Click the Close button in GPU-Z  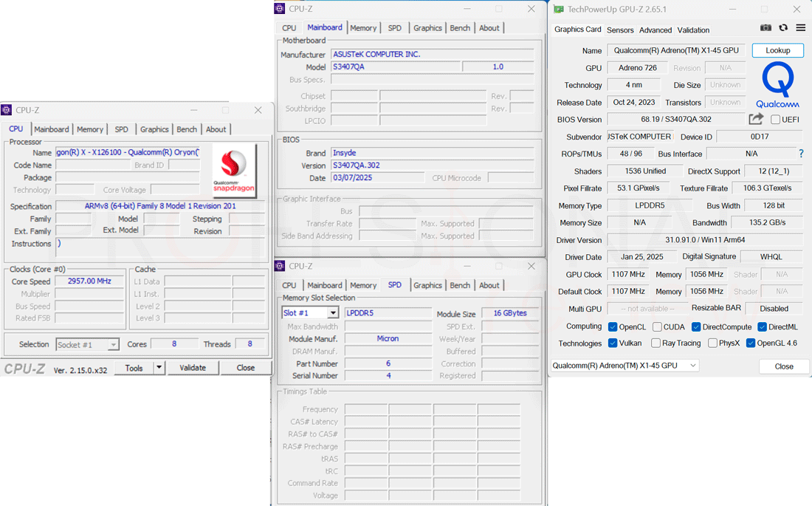[x=783, y=366]
